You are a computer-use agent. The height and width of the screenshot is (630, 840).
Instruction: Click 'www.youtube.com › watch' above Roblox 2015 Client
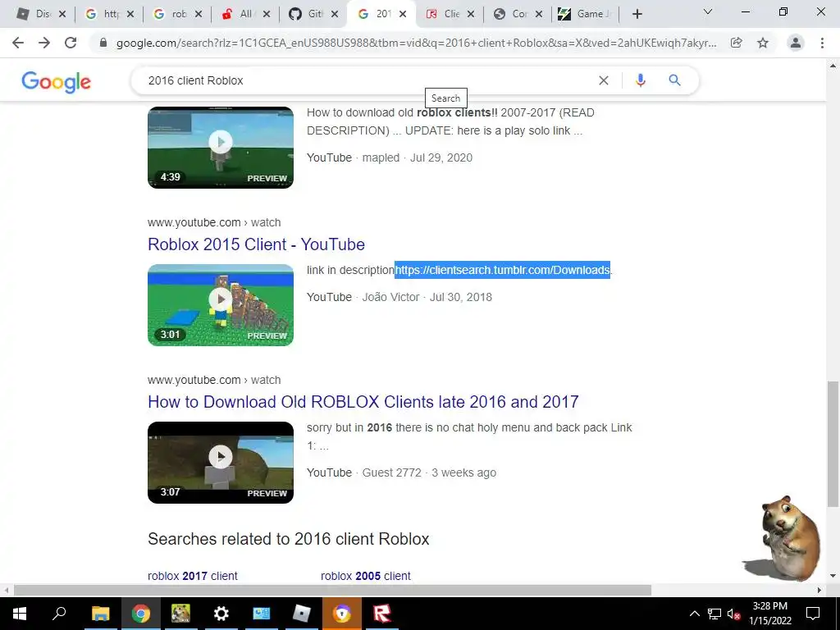214,222
